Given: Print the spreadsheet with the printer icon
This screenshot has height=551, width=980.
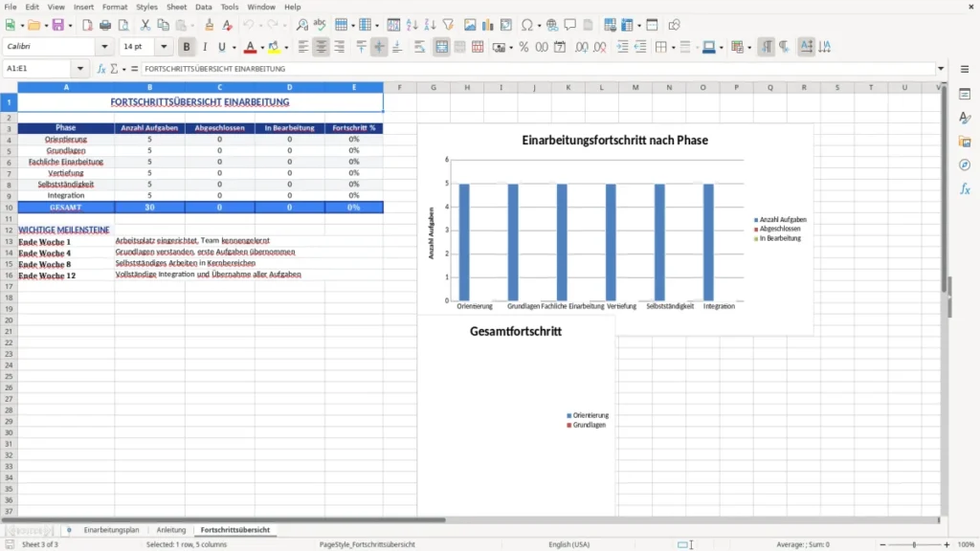Looking at the screenshot, I should pos(105,25).
